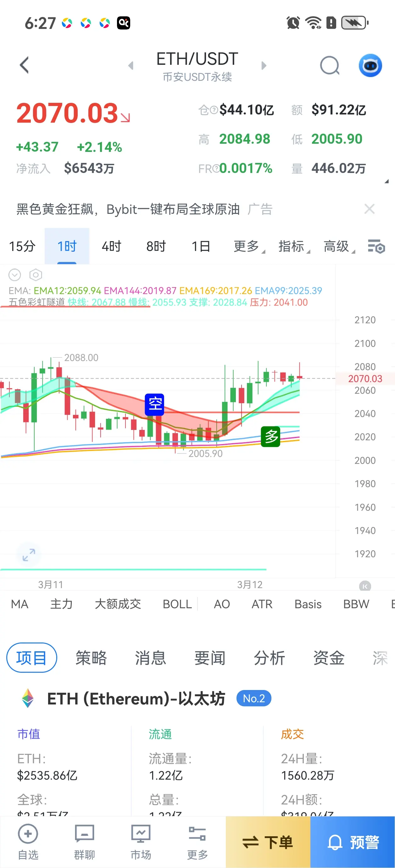Tap the blue 空 short signal marker
Screen dimensions: 395x868
point(154,404)
